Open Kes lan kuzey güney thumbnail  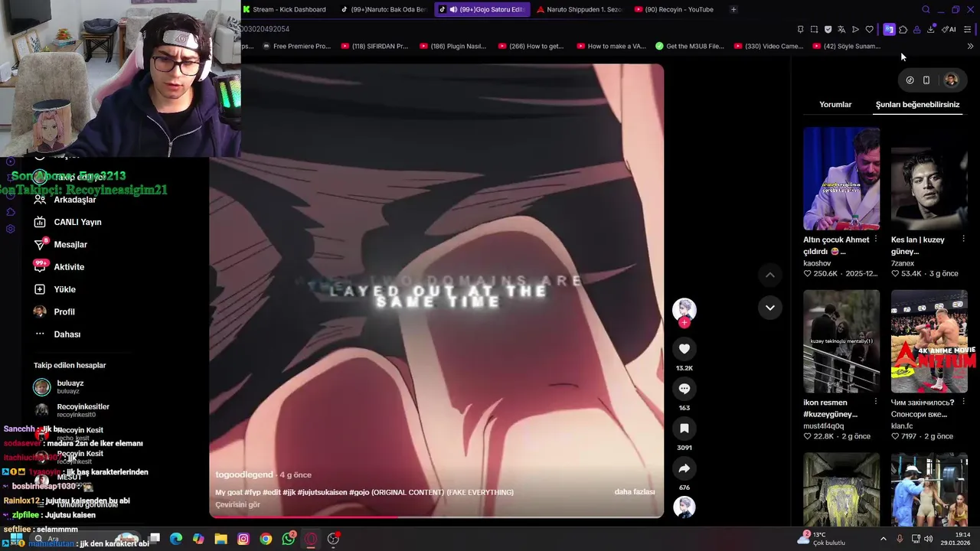click(x=929, y=179)
